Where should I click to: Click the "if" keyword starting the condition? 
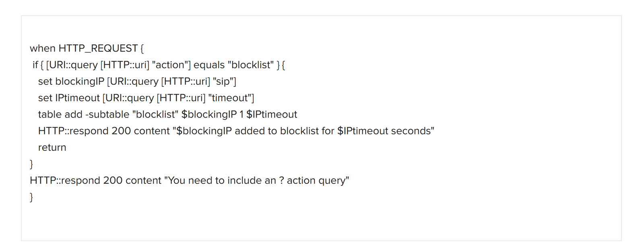click(35, 65)
